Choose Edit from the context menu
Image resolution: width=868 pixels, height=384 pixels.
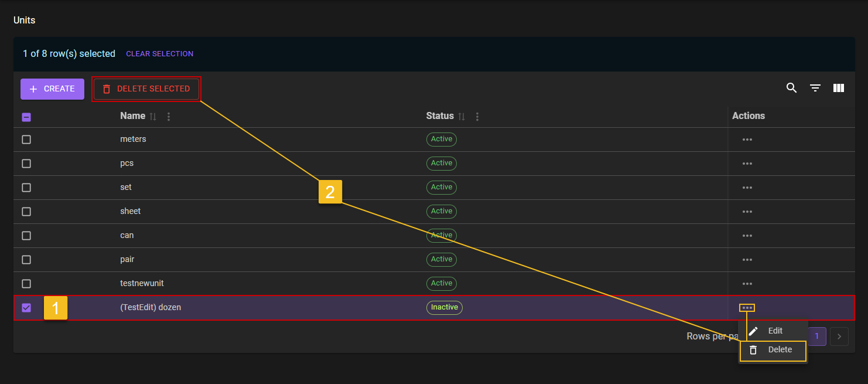[x=774, y=331]
